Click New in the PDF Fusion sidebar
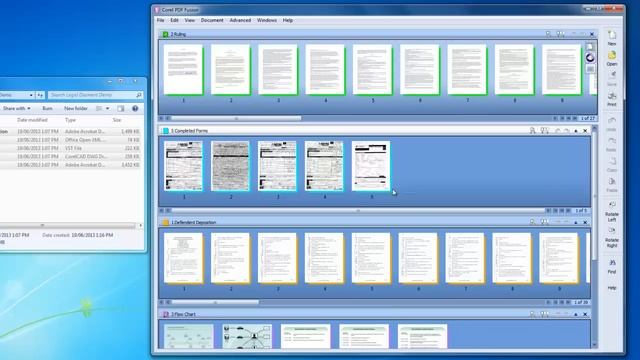The width and height of the screenshot is (640, 360). coord(611,38)
